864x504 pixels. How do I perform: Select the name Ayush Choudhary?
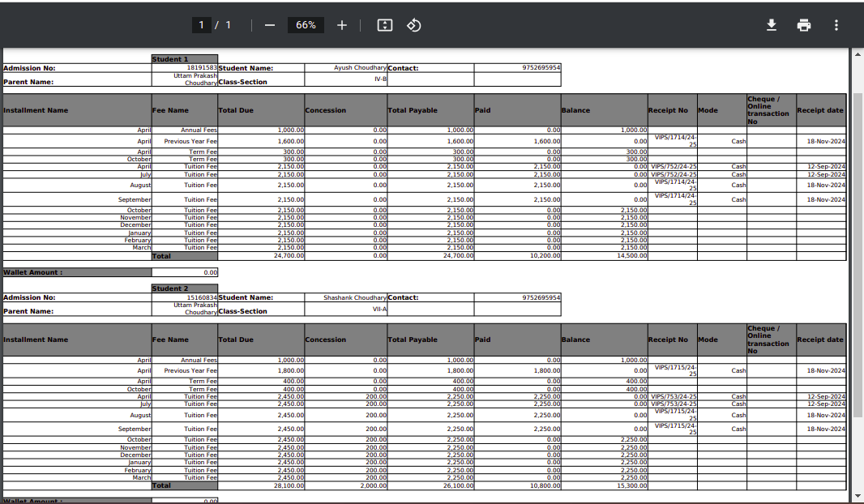(360, 68)
